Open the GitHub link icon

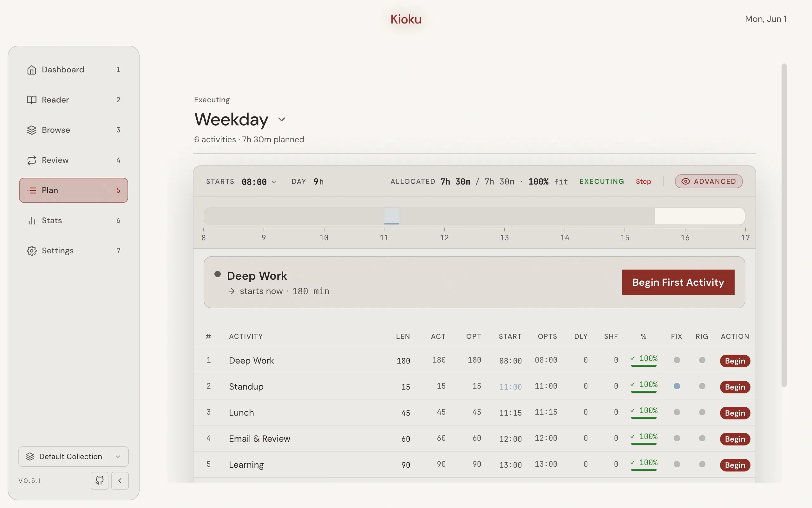pos(100,480)
